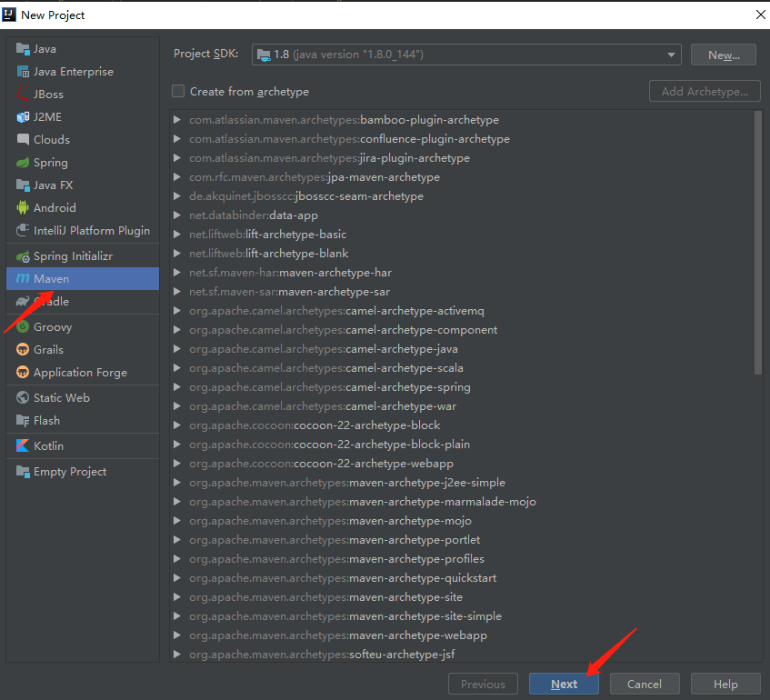Select maven-archetype-har entry

coord(290,272)
